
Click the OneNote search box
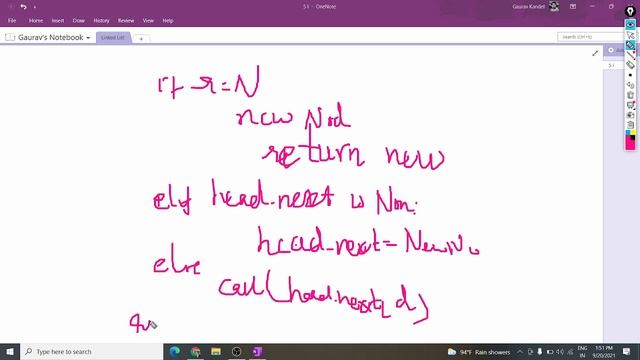pyautogui.click(x=590, y=37)
